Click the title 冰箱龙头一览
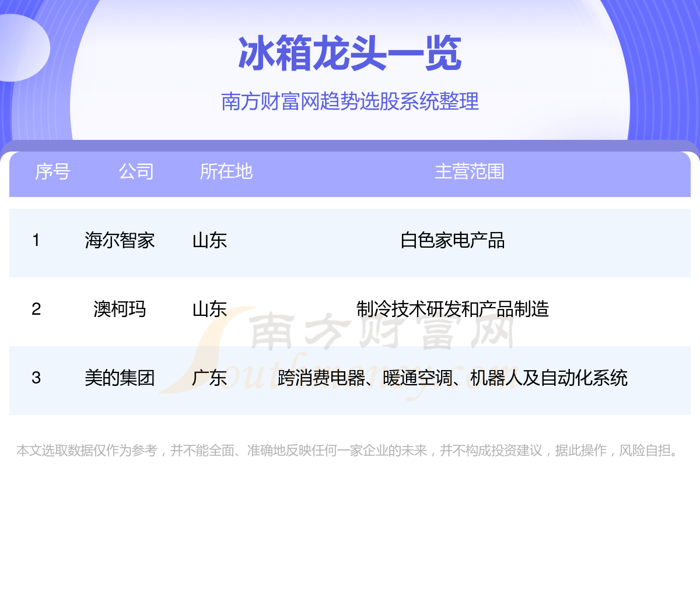The image size is (700, 612). [x=350, y=54]
